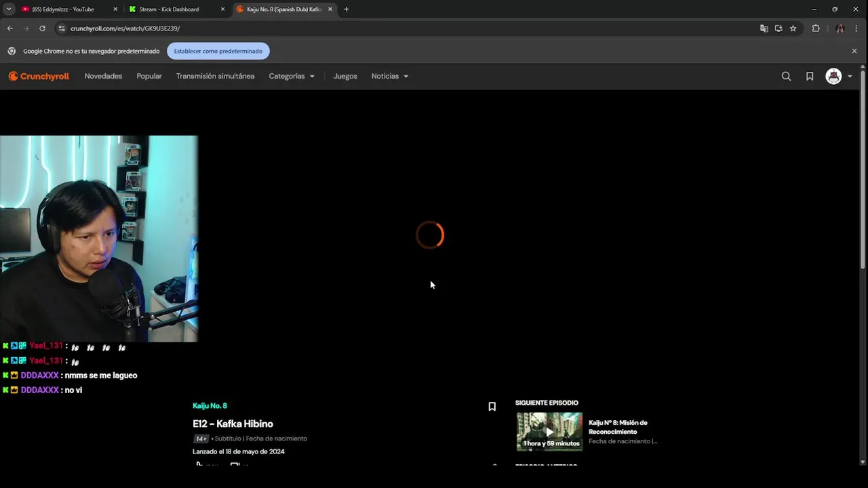
Task: Open Popular in Crunchyroll menu
Action: pyautogui.click(x=149, y=76)
